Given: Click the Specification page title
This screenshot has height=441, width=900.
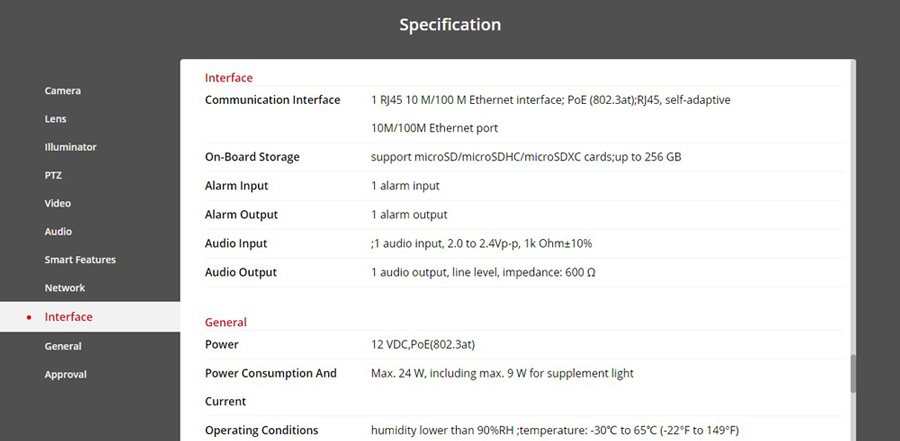Looking at the screenshot, I should (x=450, y=24).
